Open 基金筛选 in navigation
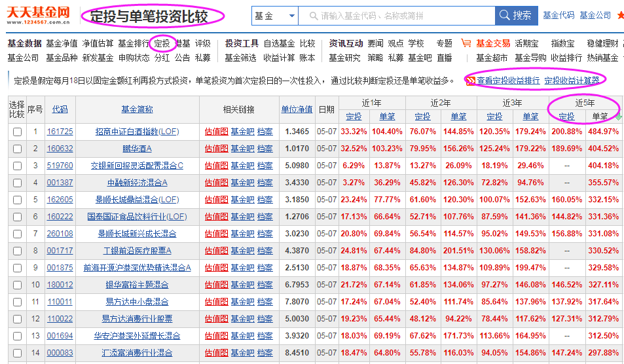Image resolution: width=624 pixels, height=364 pixels. pos(240,58)
